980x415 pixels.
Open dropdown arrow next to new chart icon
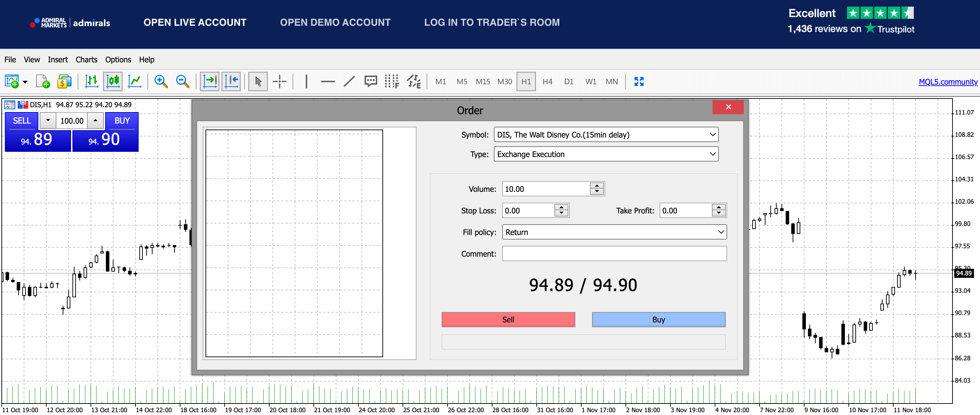25,82
